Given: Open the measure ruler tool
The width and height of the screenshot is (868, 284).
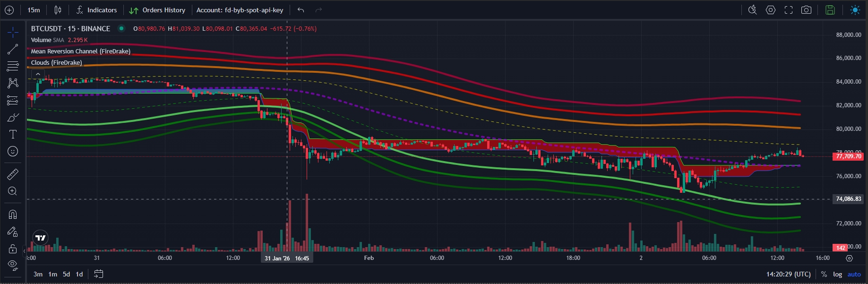Looking at the screenshot, I should (x=13, y=174).
